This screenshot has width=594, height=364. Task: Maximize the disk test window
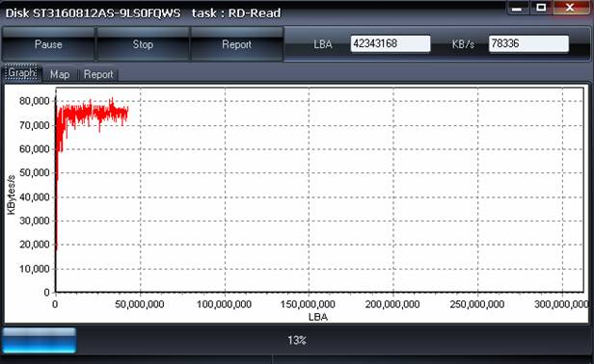541,7
